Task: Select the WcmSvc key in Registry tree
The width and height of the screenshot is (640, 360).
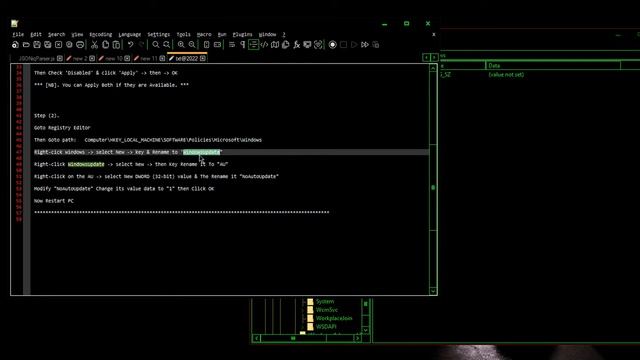Action: click(x=327, y=310)
